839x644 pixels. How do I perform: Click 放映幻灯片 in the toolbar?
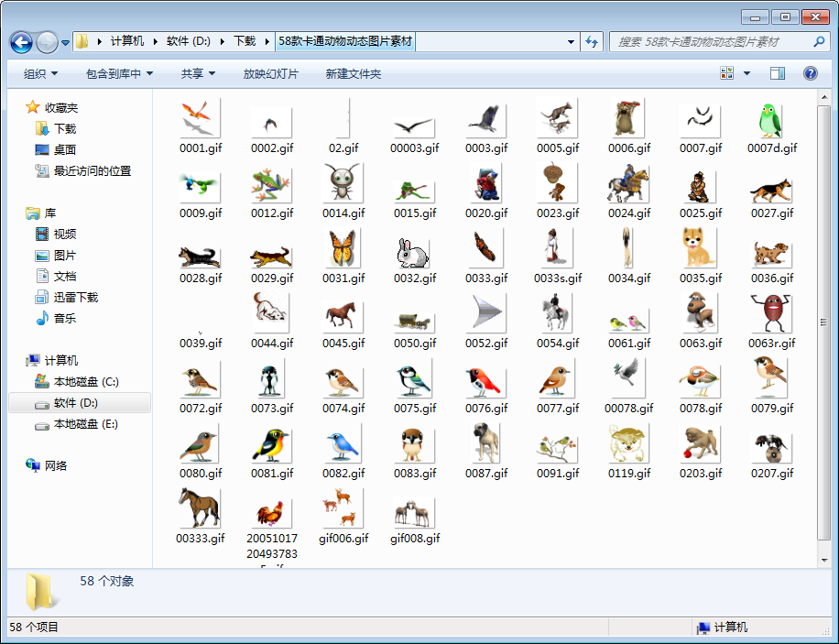[270, 73]
